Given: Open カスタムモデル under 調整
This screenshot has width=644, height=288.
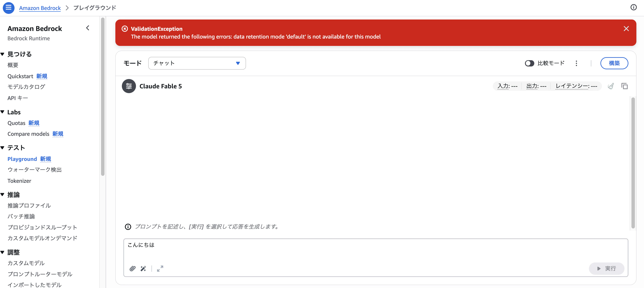Looking at the screenshot, I should pos(26,263).
